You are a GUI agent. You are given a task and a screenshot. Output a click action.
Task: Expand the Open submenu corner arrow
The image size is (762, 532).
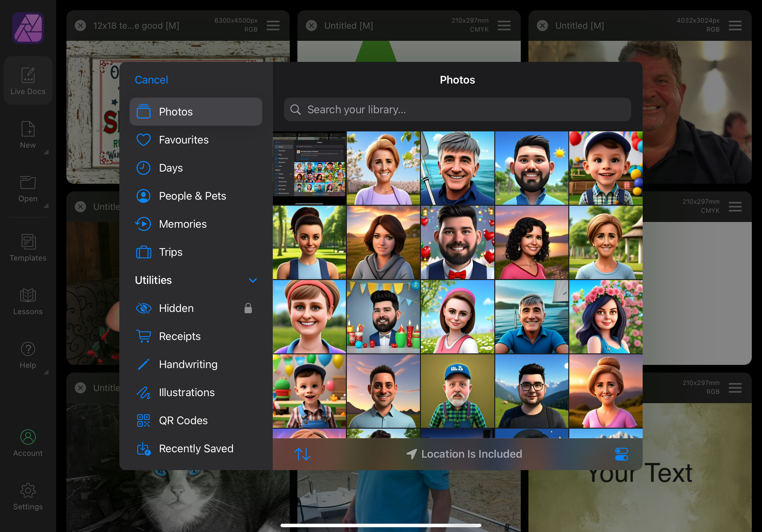(x=47, y=206)
